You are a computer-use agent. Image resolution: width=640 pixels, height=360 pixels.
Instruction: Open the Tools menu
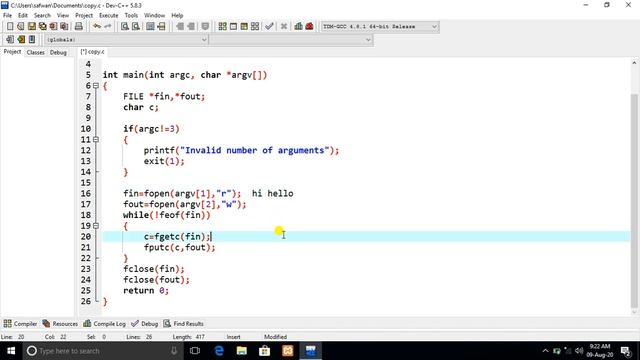click(131, 16)
